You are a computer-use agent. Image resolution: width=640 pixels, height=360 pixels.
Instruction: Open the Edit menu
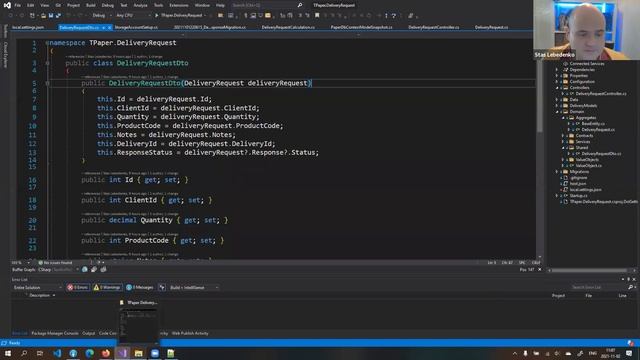coord(31,5)
